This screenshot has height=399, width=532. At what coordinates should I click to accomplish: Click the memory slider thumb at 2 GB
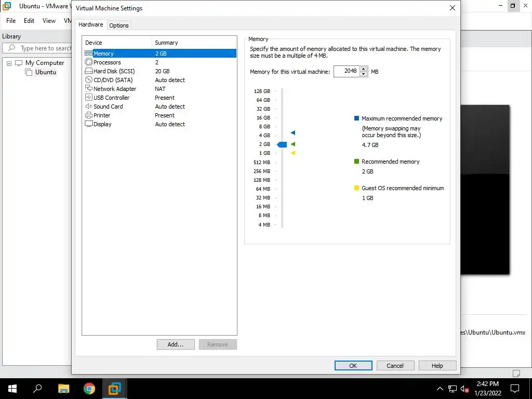[x=282, y=144]
